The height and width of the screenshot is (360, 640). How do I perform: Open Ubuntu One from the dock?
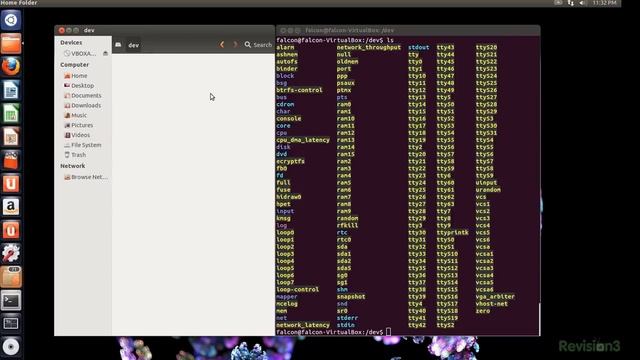coord(11,183)
